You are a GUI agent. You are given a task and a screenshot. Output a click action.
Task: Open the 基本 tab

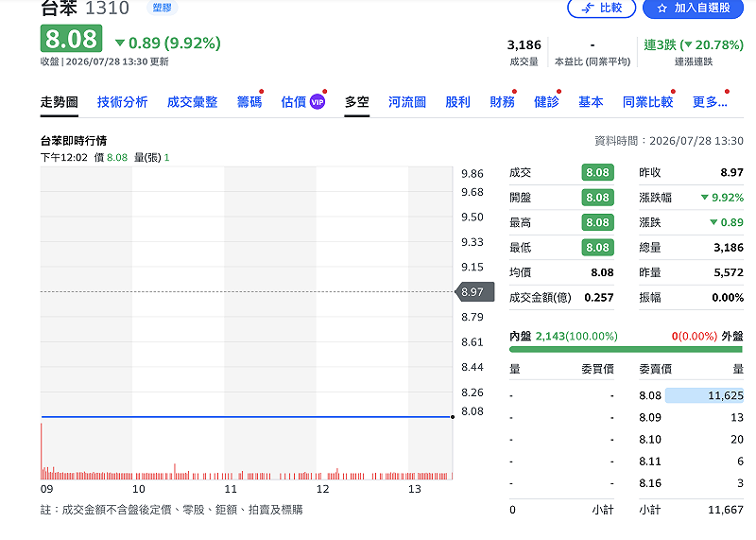pyautogui.click(x=591, y=102)
